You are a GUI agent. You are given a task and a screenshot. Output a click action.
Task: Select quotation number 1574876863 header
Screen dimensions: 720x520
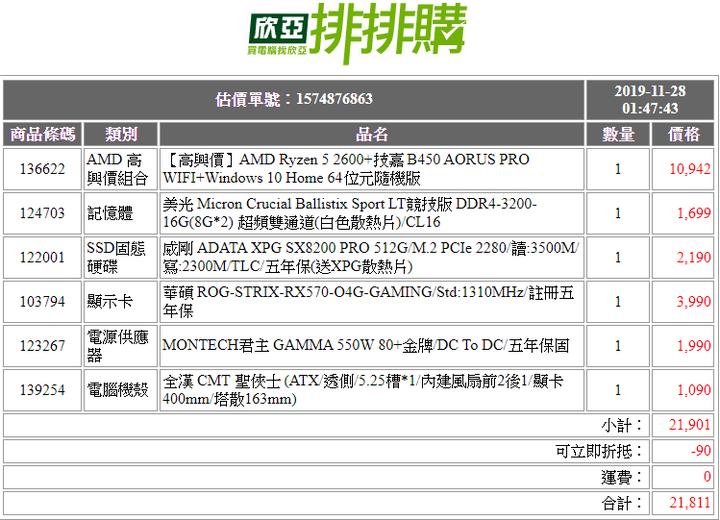click(294, 99)
